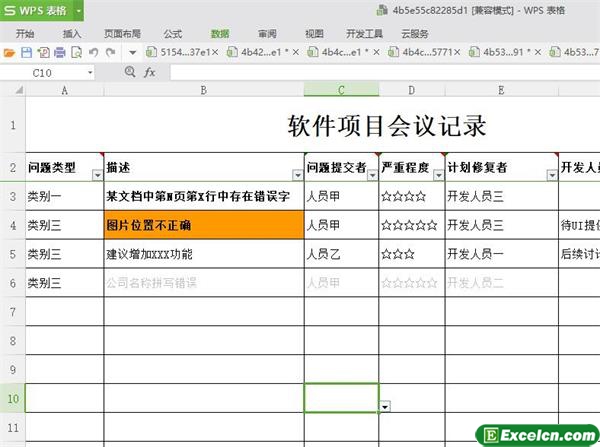Image resolution: width=600 pixels, height=447 pixels.
Task: Open the 开发工具 ribbon tab
Action: pyautogui.click(x=363, y=32)
